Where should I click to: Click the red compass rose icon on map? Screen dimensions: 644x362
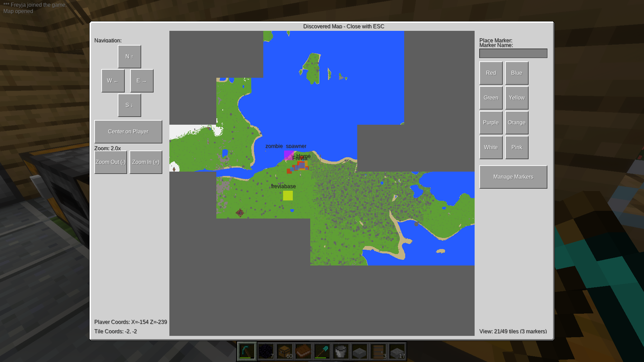240,213
